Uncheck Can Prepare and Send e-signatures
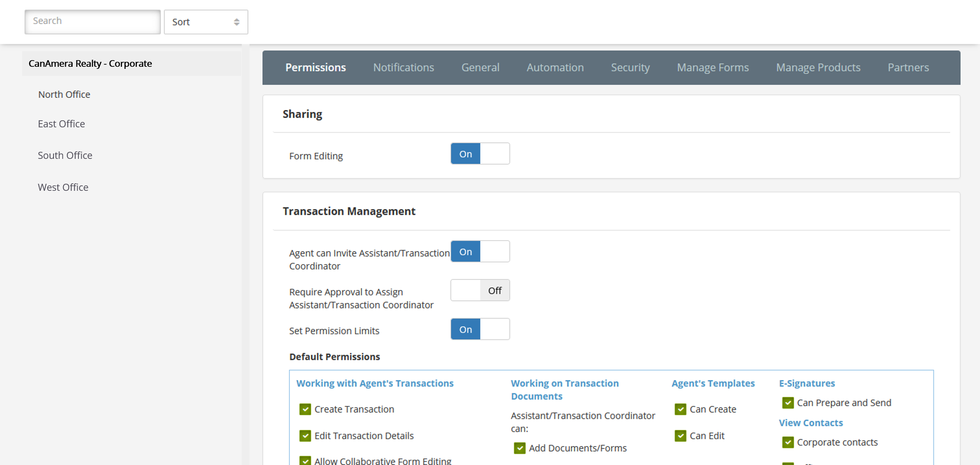The height and width of the screenshot is (465, 980). (787, 402)
